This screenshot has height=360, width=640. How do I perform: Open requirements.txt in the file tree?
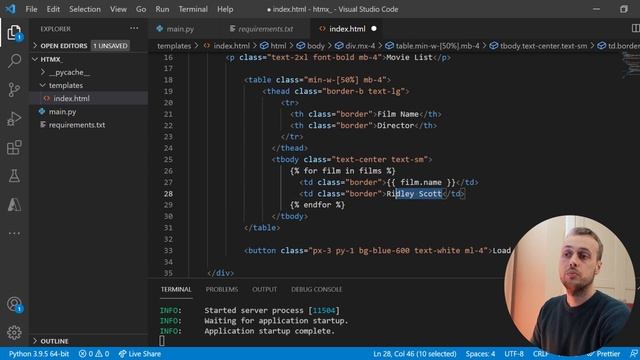click(x=77, y=125)
